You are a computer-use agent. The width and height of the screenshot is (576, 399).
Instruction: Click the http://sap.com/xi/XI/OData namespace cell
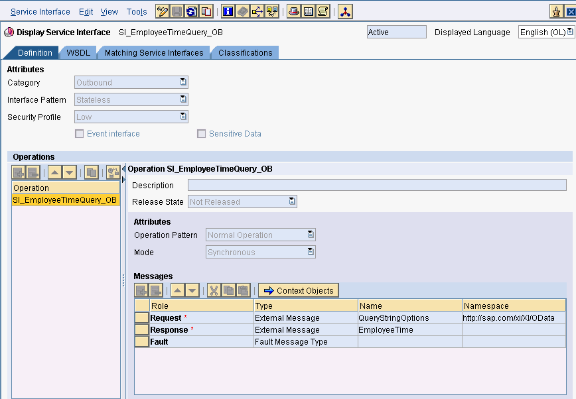(x=514, y=318)
